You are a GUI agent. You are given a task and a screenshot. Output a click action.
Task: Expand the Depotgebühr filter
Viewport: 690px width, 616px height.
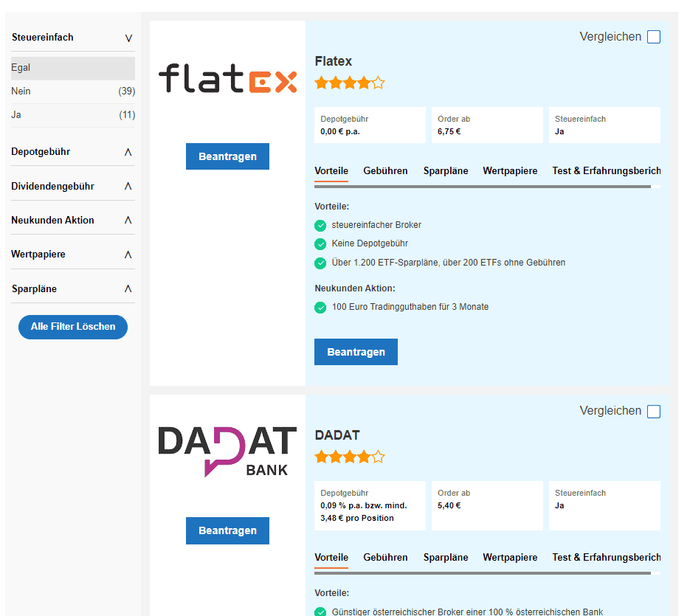tap(128, 152)
